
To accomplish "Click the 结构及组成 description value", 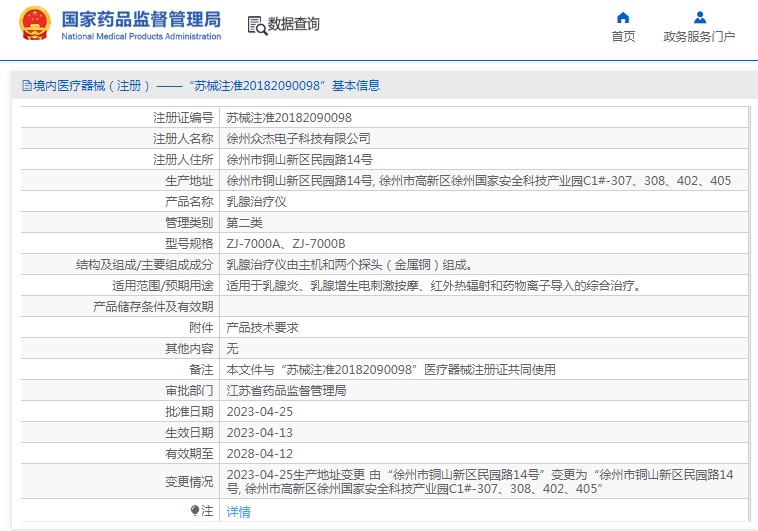I will pos(350,265).
